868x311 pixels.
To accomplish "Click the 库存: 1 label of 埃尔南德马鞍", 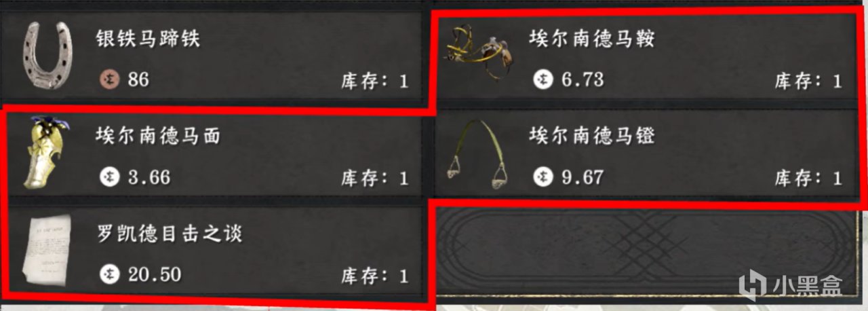I will 808,81.
